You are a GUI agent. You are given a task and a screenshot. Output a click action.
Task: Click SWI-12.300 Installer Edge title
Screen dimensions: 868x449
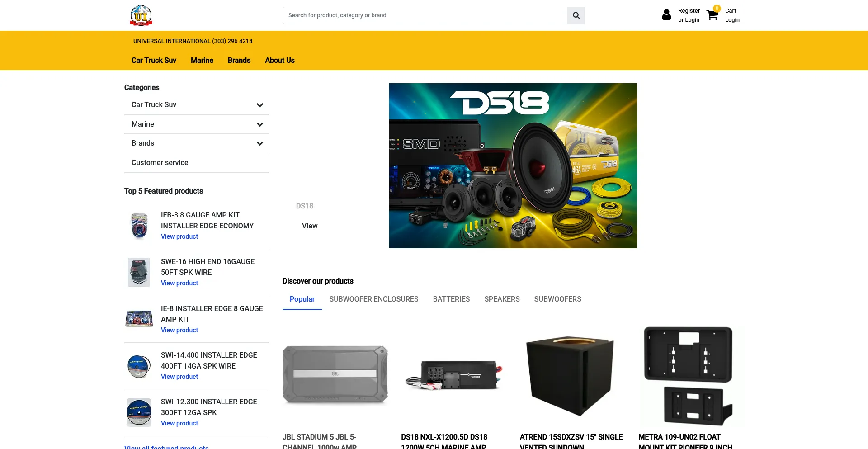tap(209, 407)
